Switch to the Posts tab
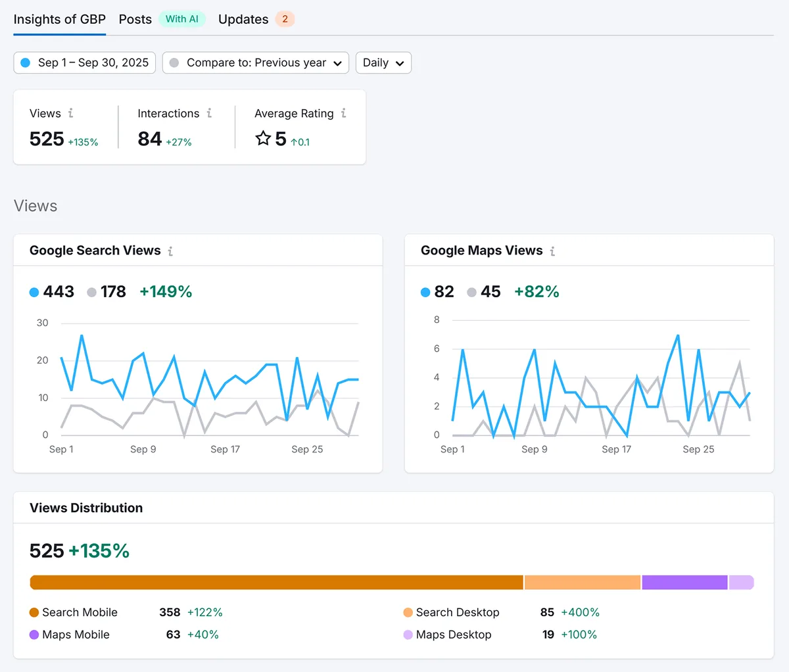The width and height of the screenshot is (789, 672). tap(135, 19)
